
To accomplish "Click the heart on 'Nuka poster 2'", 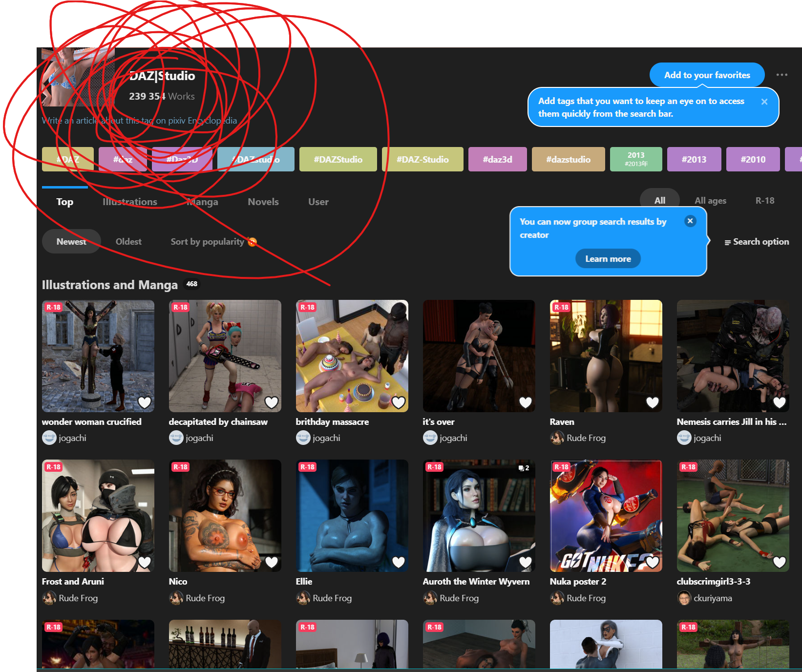I will [653, 562].
